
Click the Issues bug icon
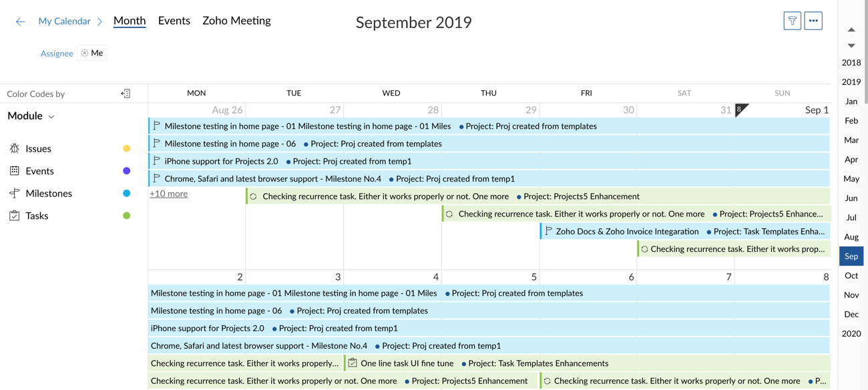[x=14, y=148]
